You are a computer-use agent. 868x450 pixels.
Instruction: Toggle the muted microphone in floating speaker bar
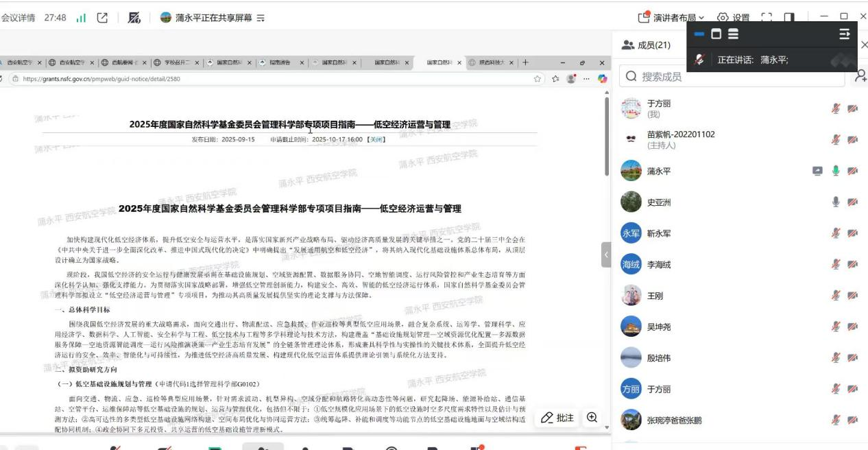click(699, 60)
